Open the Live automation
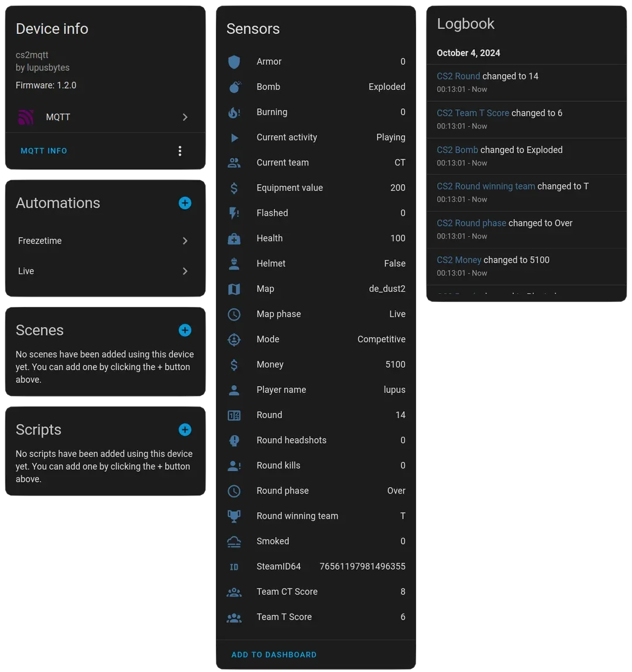This screenshot has height=672, width=632. pos(105,271)
